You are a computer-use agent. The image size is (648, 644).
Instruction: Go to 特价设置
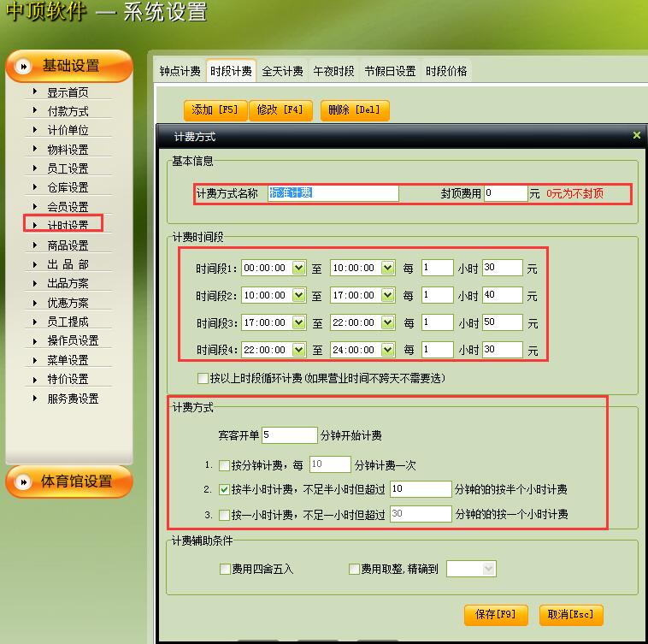pos(68,379)
